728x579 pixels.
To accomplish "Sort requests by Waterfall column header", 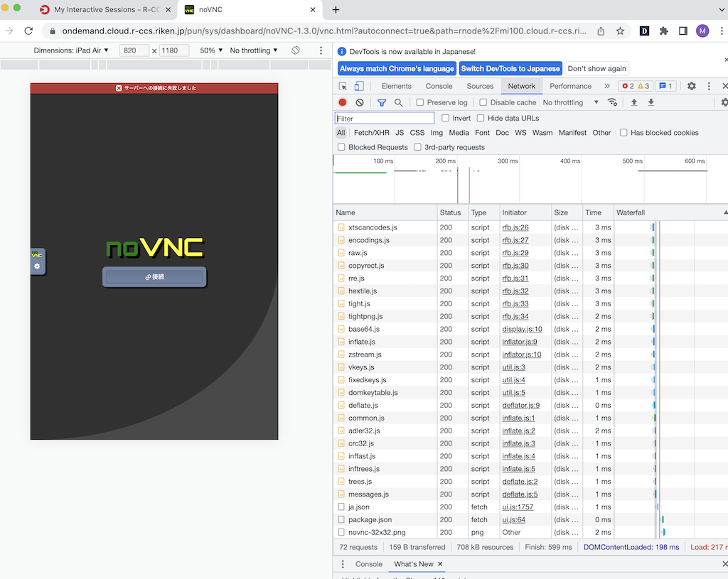I will [x=670, y=212].
